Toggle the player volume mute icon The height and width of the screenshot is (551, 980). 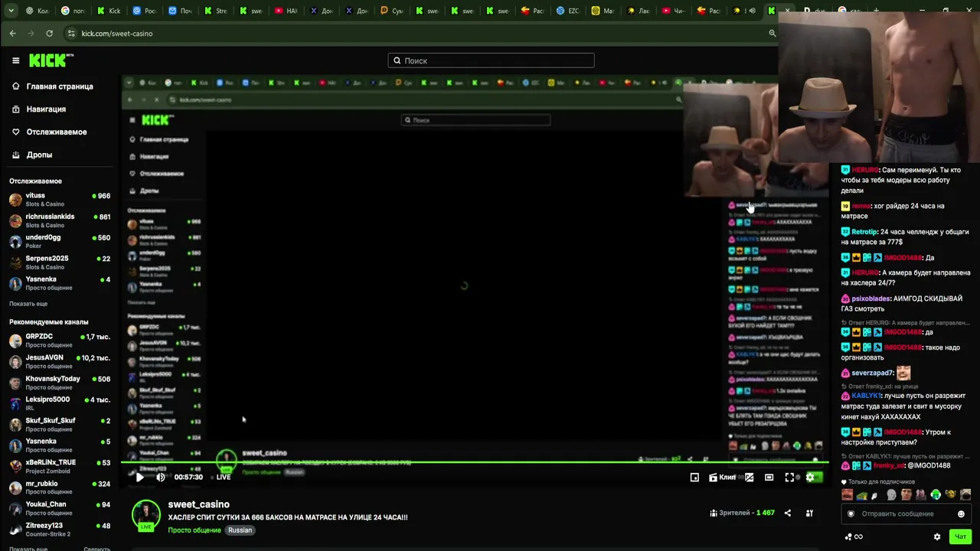[161, 477]
